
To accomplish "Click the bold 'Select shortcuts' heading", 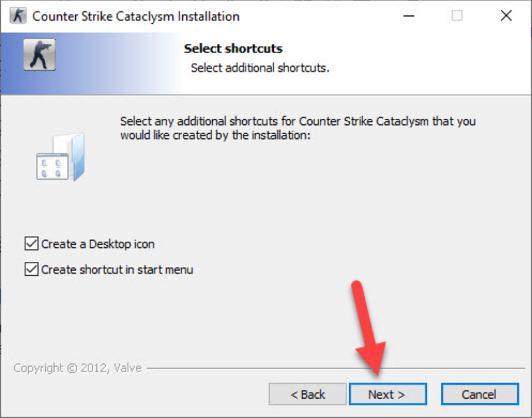I will (x=233, y=49).
